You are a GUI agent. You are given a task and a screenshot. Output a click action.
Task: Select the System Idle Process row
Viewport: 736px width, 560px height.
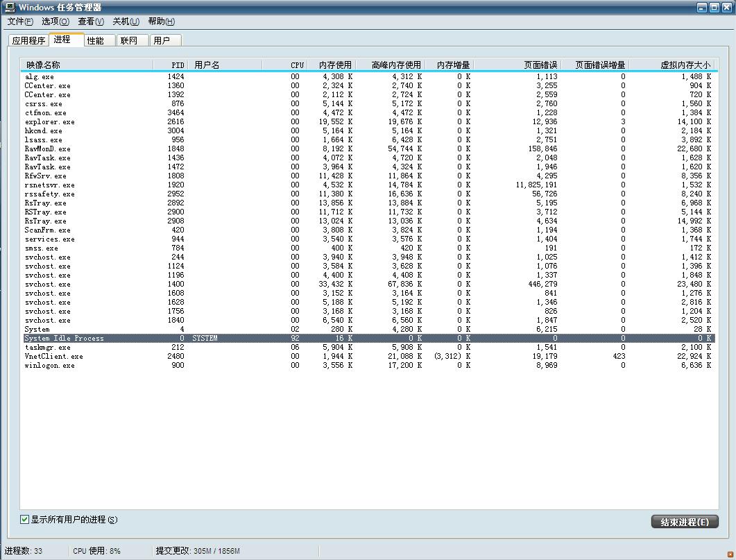[x=368, y=338]
